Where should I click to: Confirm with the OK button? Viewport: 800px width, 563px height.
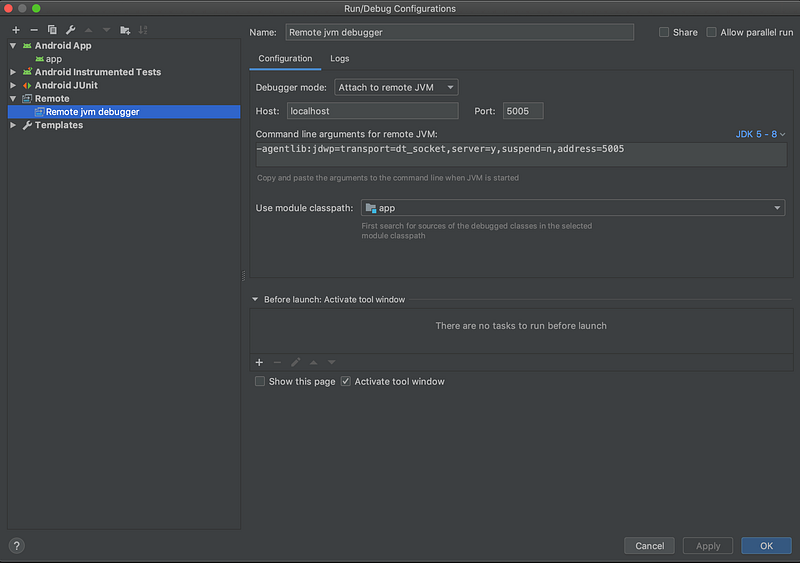pos(766,546)
